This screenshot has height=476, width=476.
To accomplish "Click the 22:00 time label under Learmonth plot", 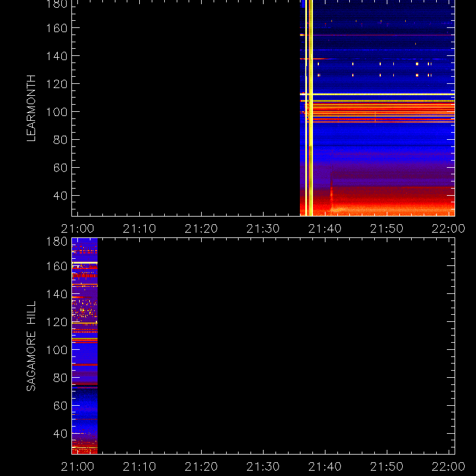I will [x=449, y=228].
